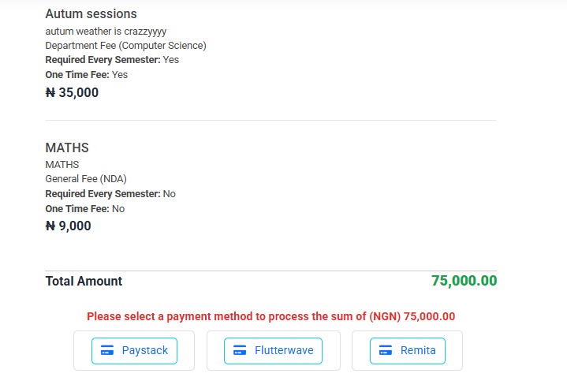
Task: Click the green 75,000.00 total value
Action: coord(464,281)
